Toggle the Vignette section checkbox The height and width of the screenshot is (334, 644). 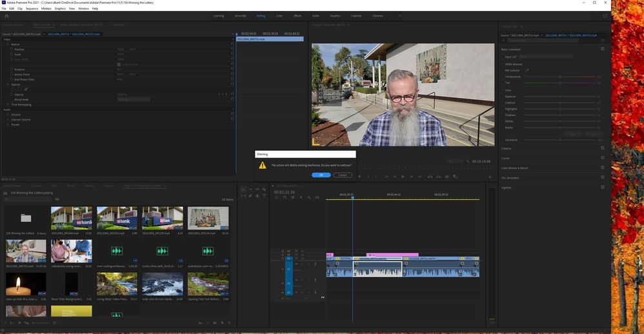tap(603, 187)
